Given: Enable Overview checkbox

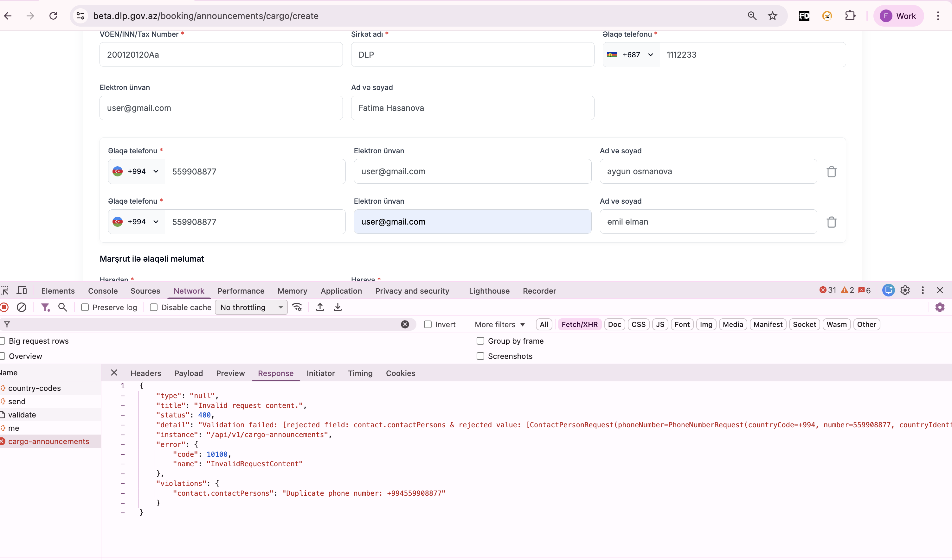Looking at the screenshot, I should click(x=2, y=356).
